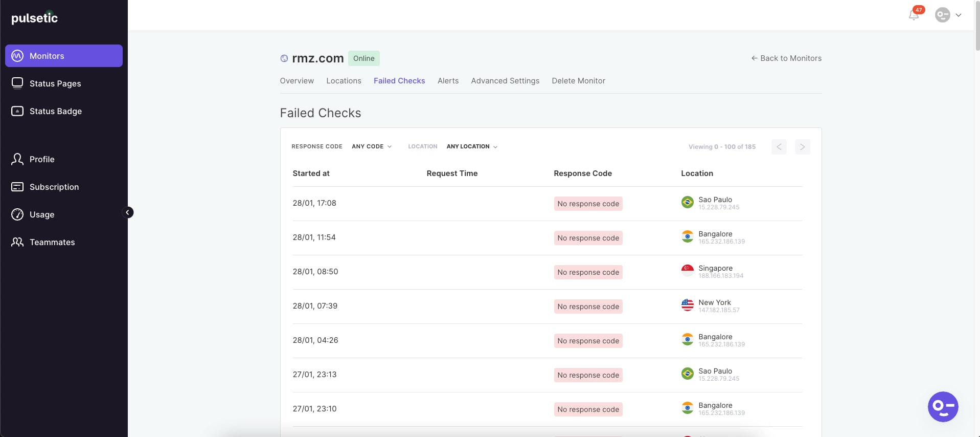Go to the previous page of results
The width and height of the screenshot is (980, 437).
click(779, 147)
